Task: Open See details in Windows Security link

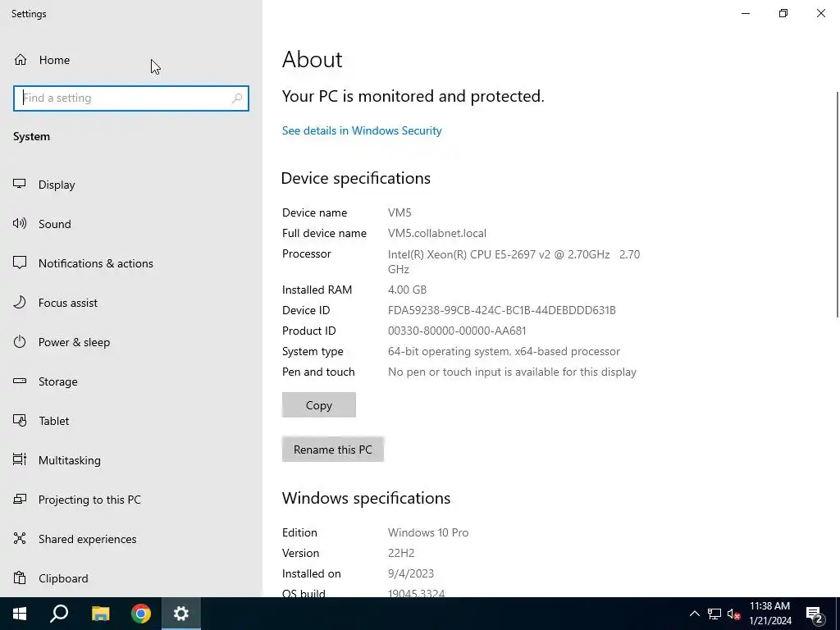Action: point(362,130)
